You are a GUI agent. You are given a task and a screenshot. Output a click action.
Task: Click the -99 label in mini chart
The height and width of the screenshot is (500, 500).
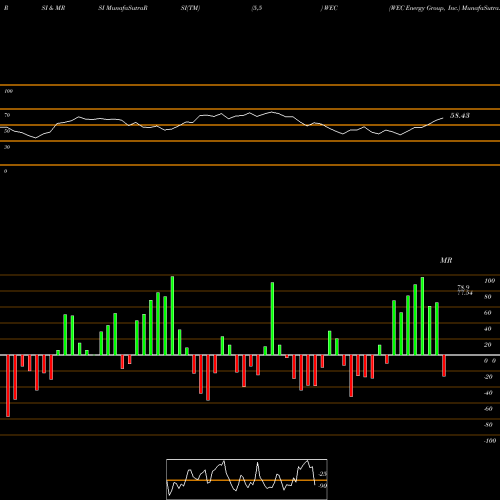click(323, 486)
